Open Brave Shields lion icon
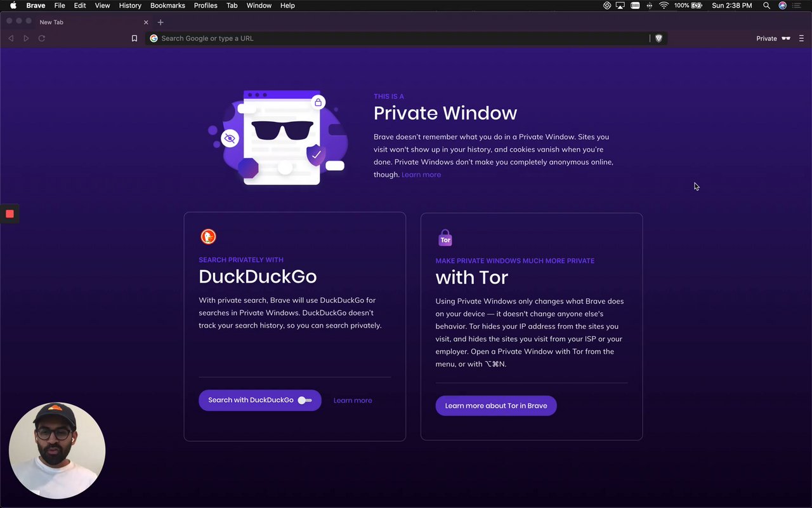The width and height of the screenshot is (812, 508). pos(658,38)
